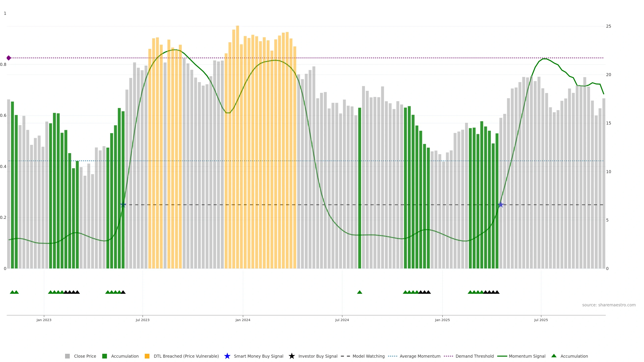Click the black Investor Buy Signal star in legend
The height and width of the screenshot is (362, 644).
coord(291,356)
